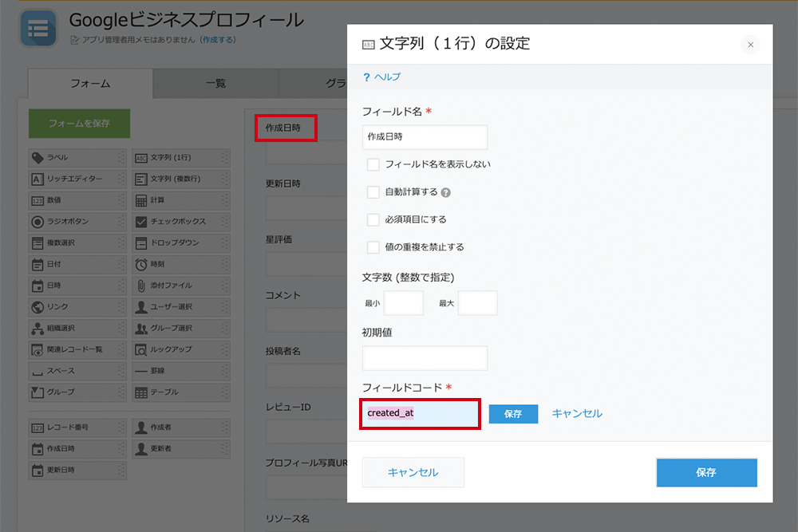Select the Time clock field icon
This screenshot has width=798, height=532.
pos(140,264)
